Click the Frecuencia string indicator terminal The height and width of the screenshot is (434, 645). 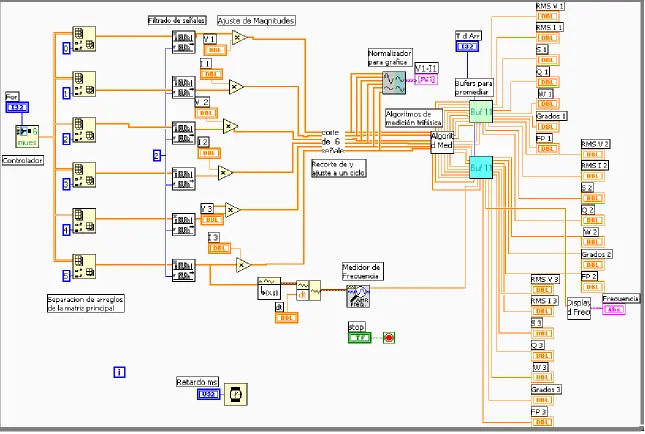point(614,309)
